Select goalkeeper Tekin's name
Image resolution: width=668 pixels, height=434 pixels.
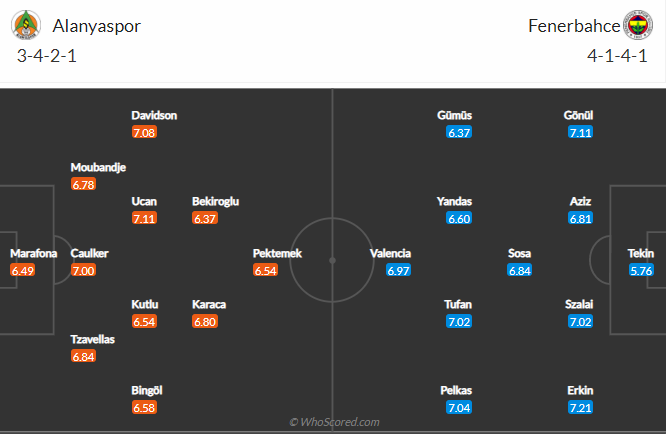[x=640, y=253]
